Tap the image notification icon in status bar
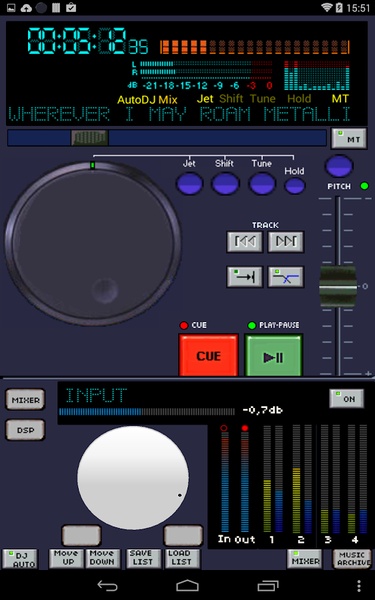This screenshot has height=600, width=375. pyautogui.click(x=11, y=8)
